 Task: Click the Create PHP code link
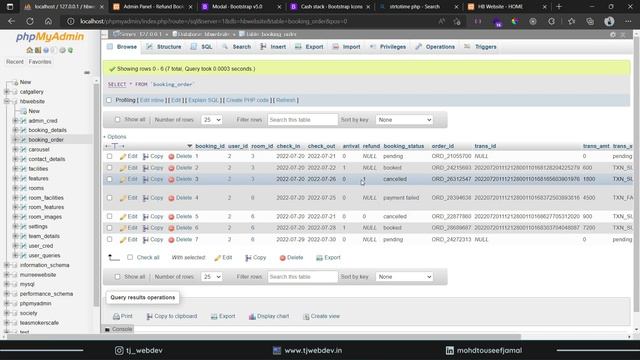click(x=247, y=100)
